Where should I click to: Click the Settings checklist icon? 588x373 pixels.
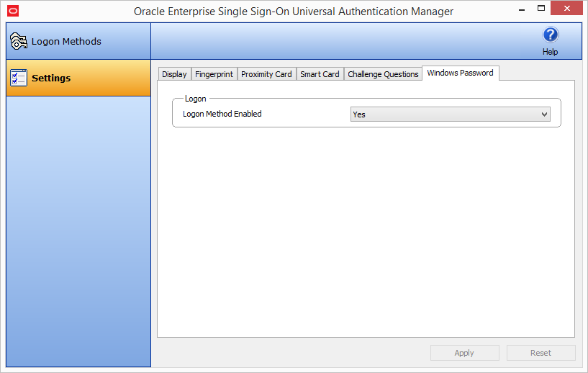click(19, 78)
